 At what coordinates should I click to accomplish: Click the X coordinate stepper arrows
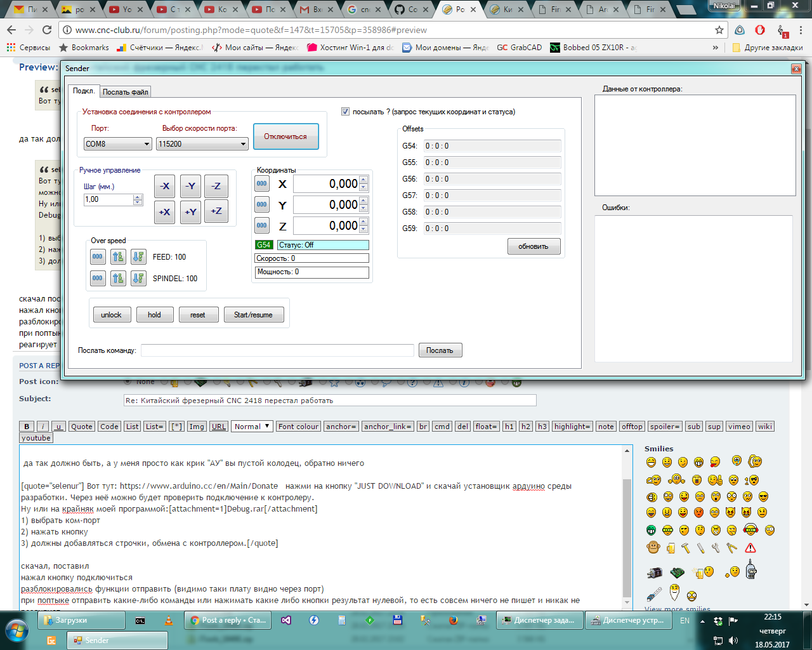363,184
